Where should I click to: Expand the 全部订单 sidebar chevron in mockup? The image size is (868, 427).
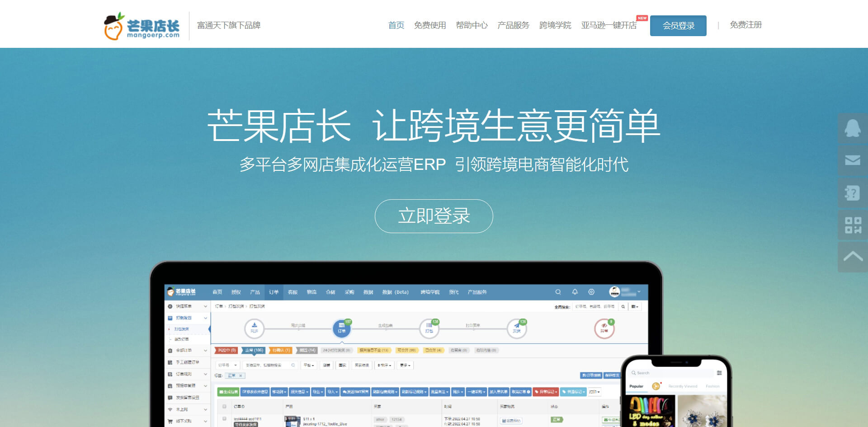205,351
